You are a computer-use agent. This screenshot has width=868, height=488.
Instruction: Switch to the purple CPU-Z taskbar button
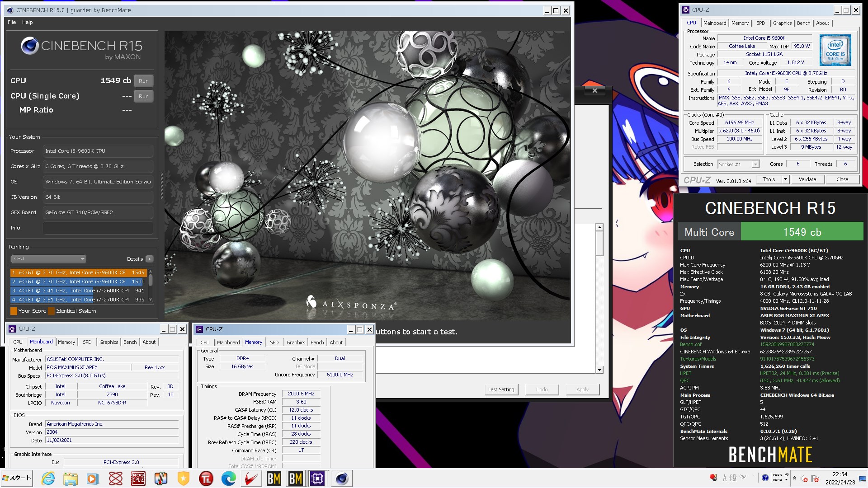coord(318,479)
